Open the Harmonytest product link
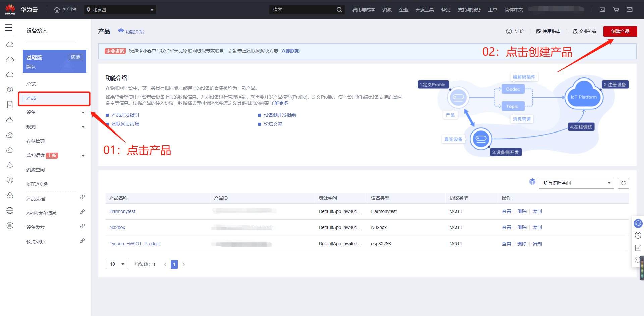The image size is (644, 316). [122, 211]
